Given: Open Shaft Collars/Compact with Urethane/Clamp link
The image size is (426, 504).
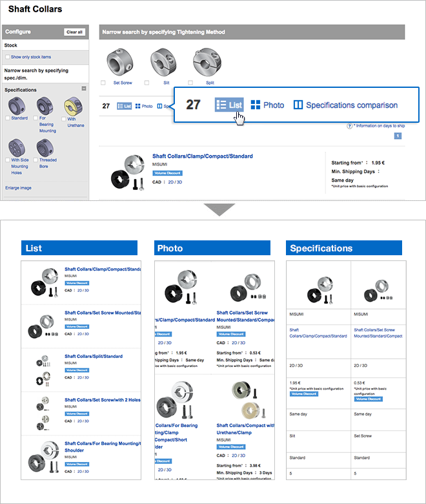Looking at the screenshot, I should (245, 429).
